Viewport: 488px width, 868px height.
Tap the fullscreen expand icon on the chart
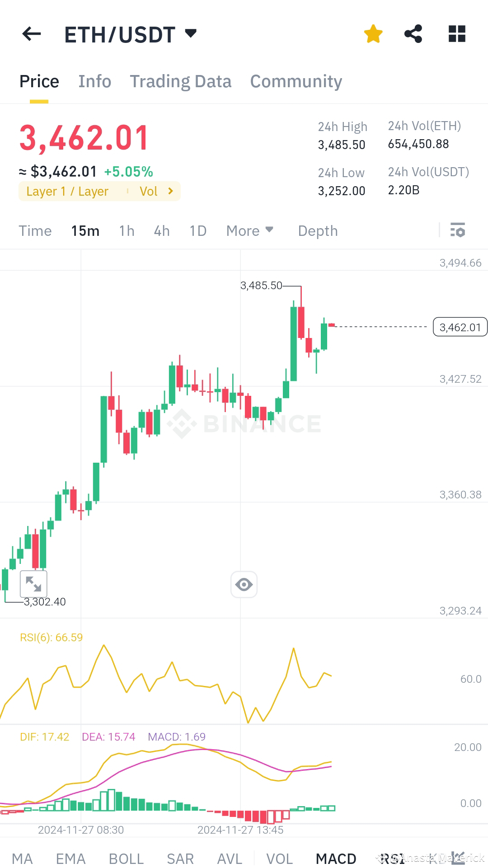[x=34, y=583]
